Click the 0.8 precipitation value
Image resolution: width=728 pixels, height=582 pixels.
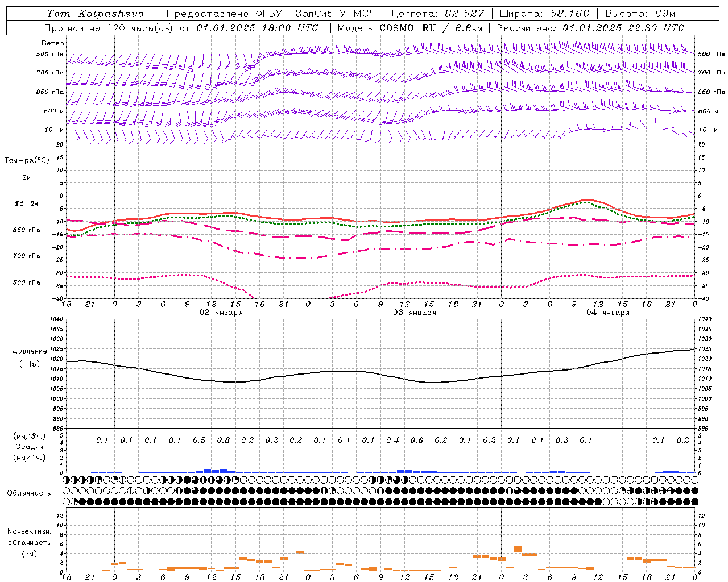pyautogui.click(x=224, y=440)
